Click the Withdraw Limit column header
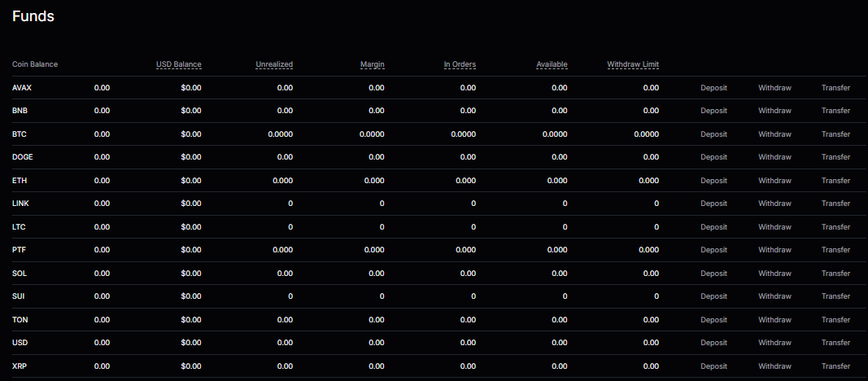This screenshot has height=381, width=868. pyautogui.click(x=633, y=64)
